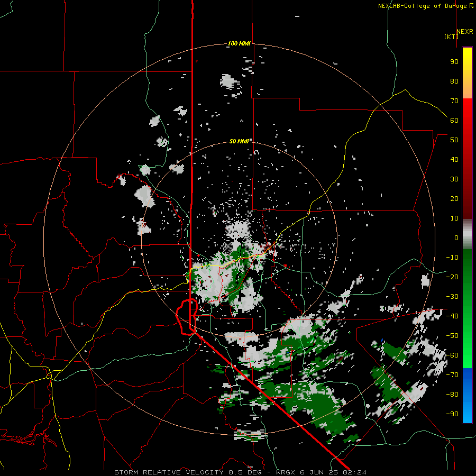This screenshot has height=476, width=476.
Task: Click the -80 scale value
Action: pos(452,395)
